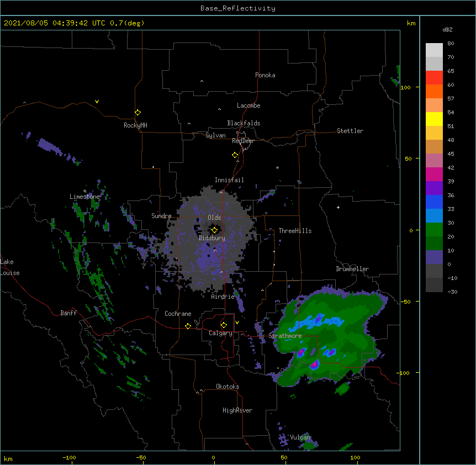Click the ThreeHills label
The image size is (476, 465).
[295, 231]
